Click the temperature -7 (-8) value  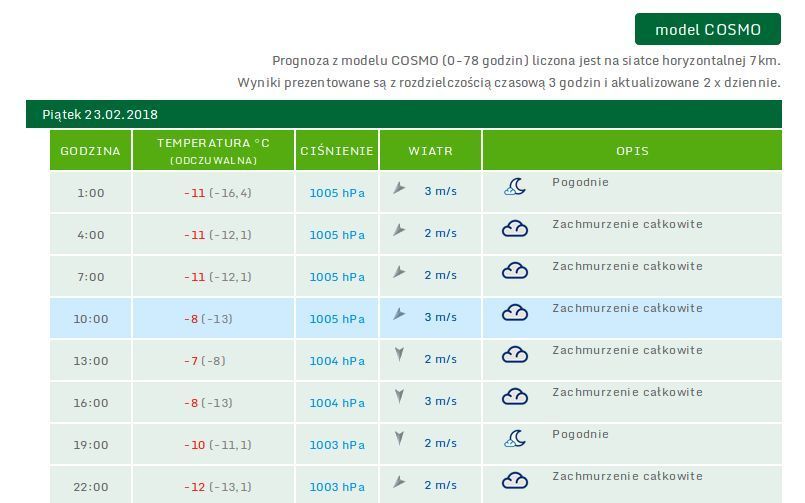tap(204, 361)
